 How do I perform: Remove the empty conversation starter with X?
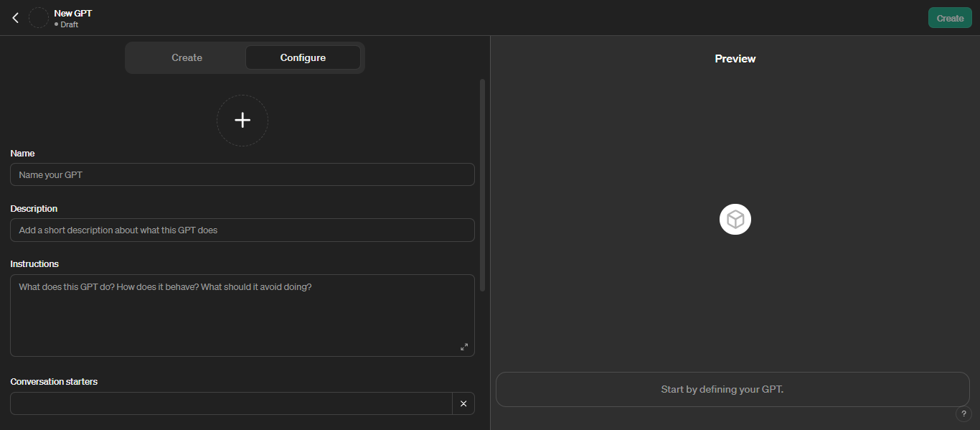(x=463, y=403)
